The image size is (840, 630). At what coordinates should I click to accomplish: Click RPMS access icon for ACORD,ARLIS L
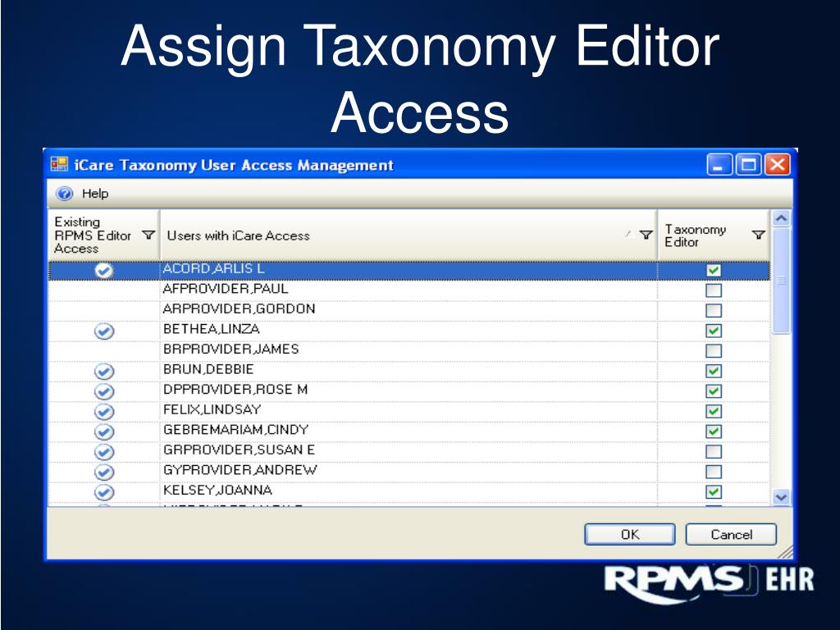tap(104, 271)
